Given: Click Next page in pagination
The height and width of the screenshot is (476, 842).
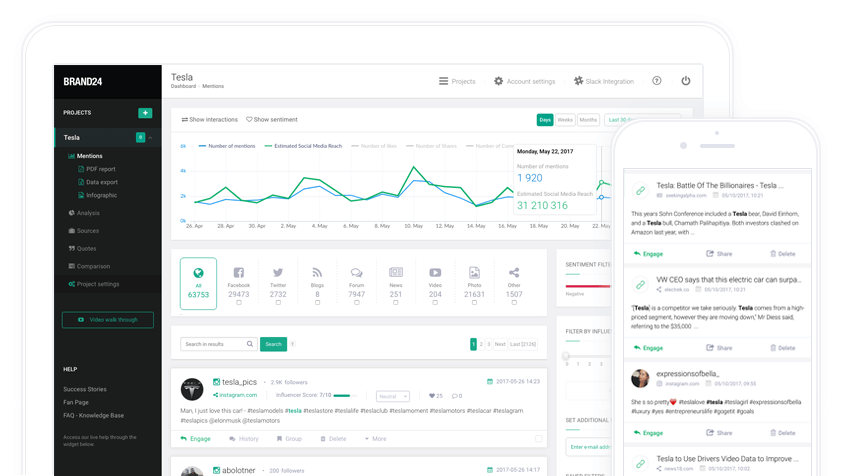Looking at the screenshot, I should tap(500, 344).
